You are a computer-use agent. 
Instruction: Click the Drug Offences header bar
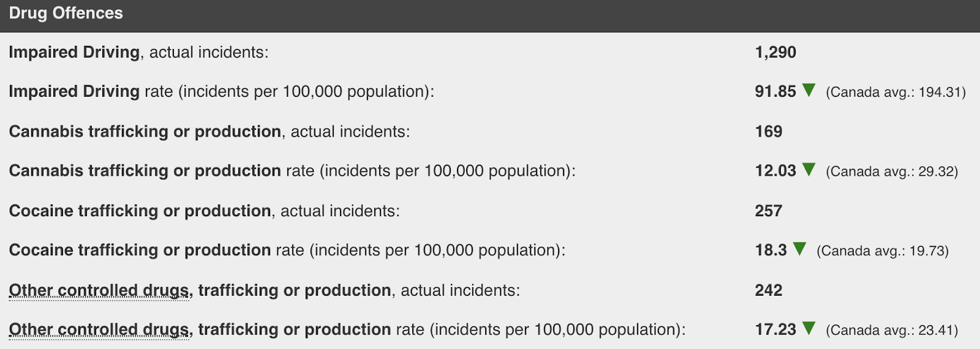(x=490, y=16)
